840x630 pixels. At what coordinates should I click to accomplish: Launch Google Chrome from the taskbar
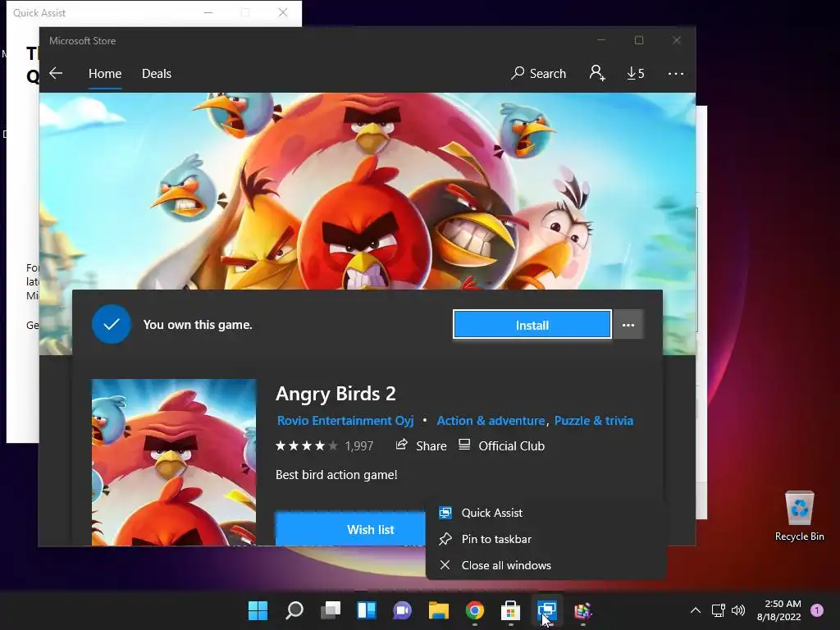coord(475,610)
